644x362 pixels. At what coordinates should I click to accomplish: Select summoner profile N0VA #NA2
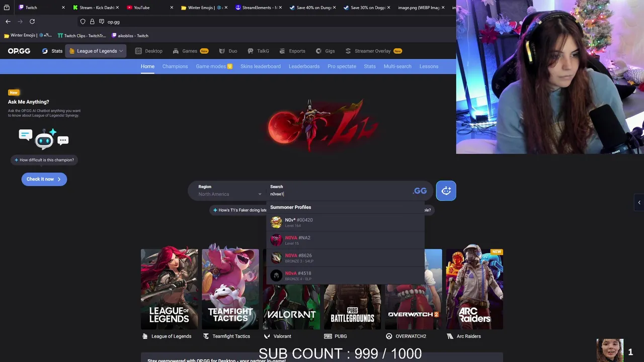[345, 240]
